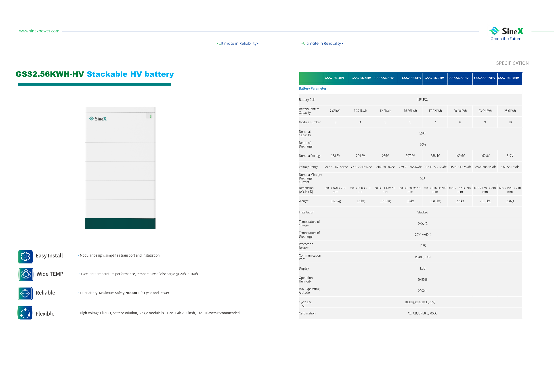Click the 5~95% operation humidity value
The image size is (554, 392).
point(422,280)
